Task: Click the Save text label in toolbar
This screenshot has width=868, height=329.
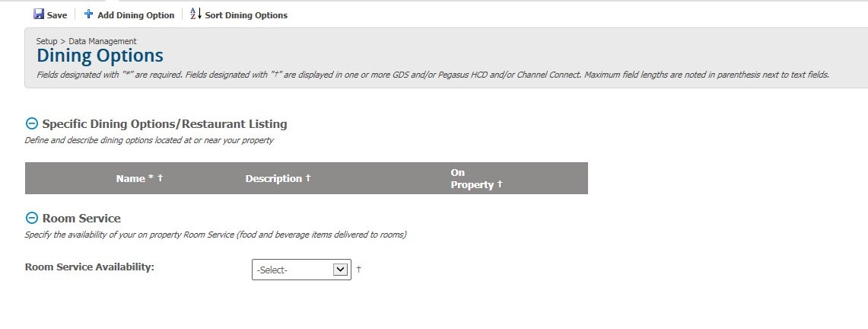Action: (x=57, y=15)
